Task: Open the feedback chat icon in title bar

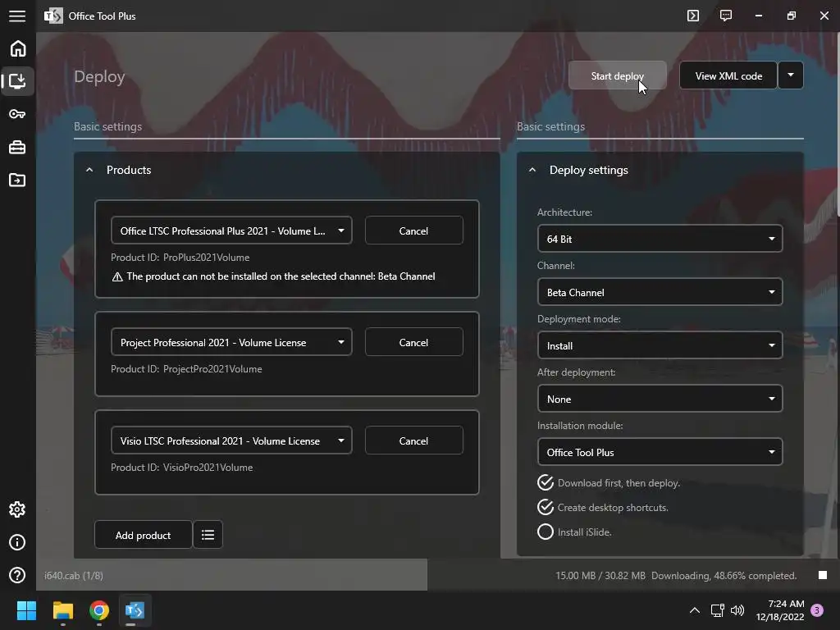Action: (726, 16)
